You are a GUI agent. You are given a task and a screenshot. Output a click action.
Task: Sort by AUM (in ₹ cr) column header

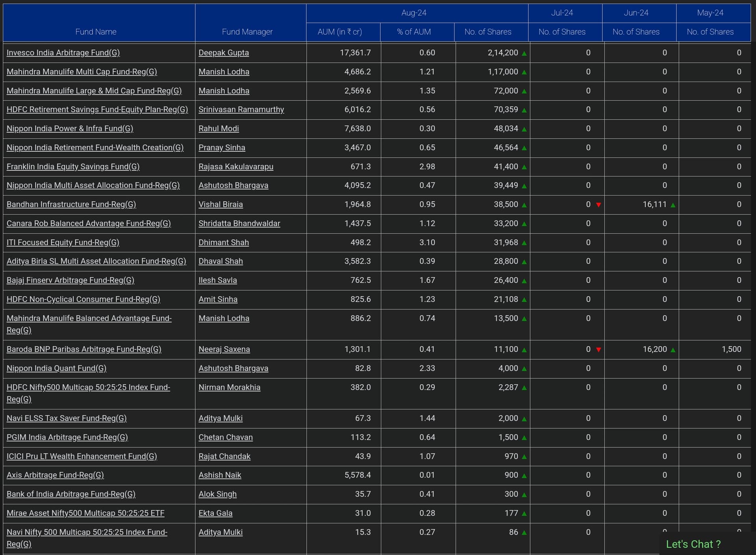[x=340, y=32]
